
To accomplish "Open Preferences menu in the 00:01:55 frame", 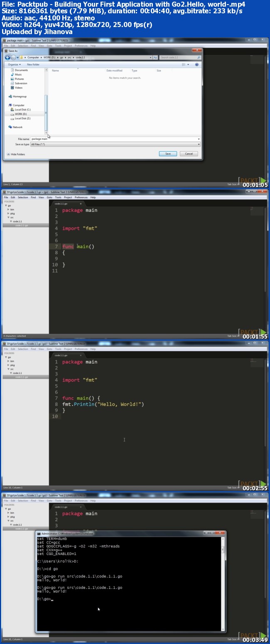I will click(x=81, y=197).
